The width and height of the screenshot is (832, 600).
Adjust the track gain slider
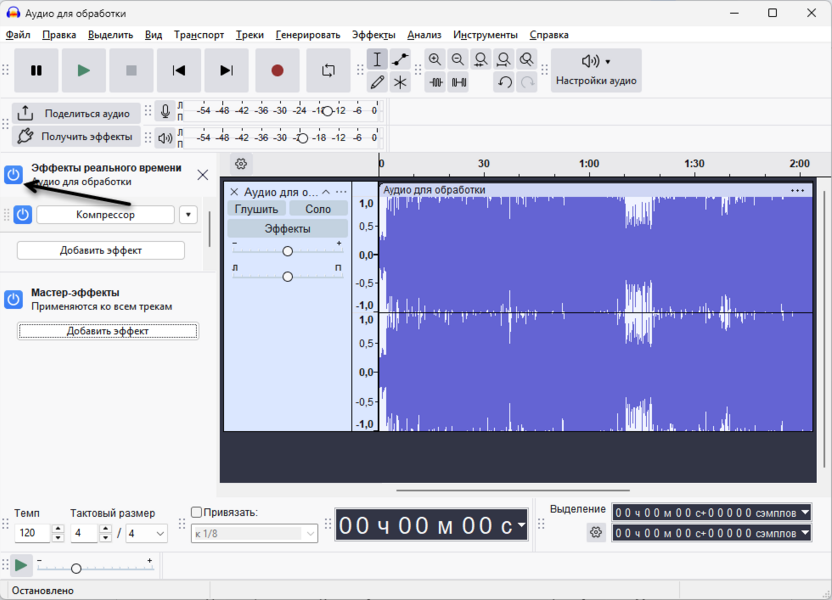[288, 251]
